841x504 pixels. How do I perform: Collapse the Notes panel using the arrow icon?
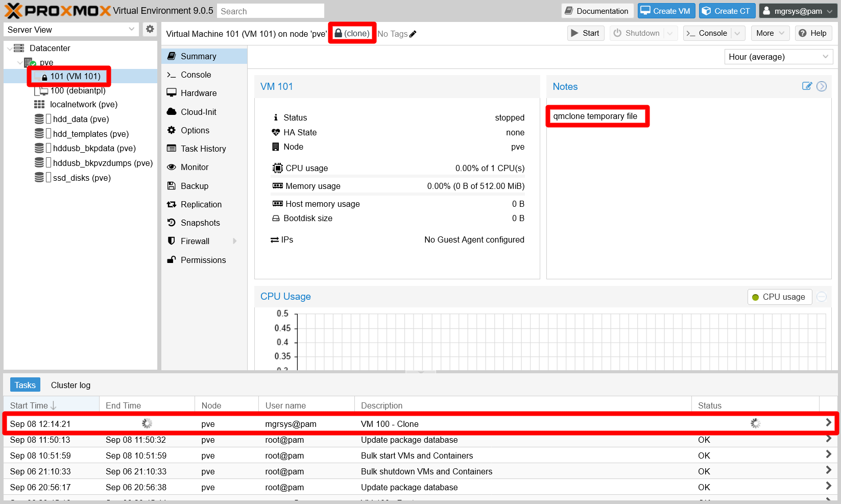[x=822, y=86]
